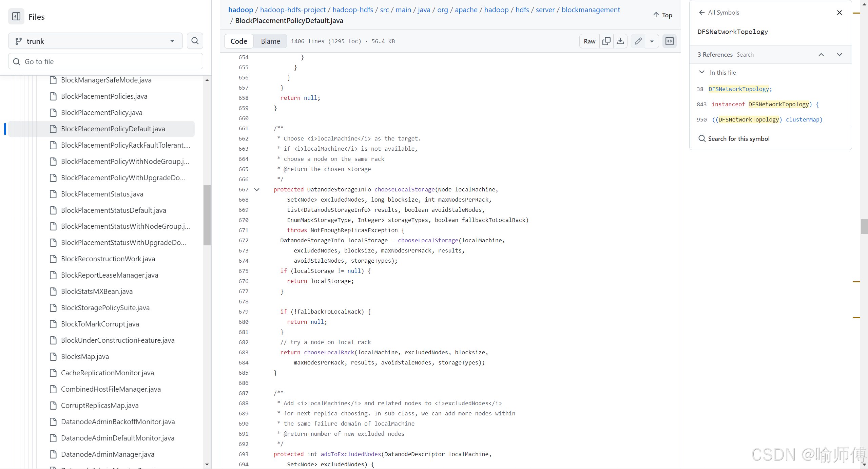Image resolution: width=868 pixels, height=469 pixels.
Task: Open CacheReplicationMonitor.java file
Action: (108, 373)
